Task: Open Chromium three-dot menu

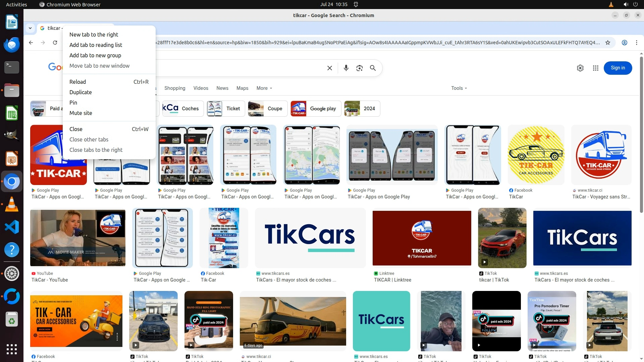Action: click(x=636, y=43)
